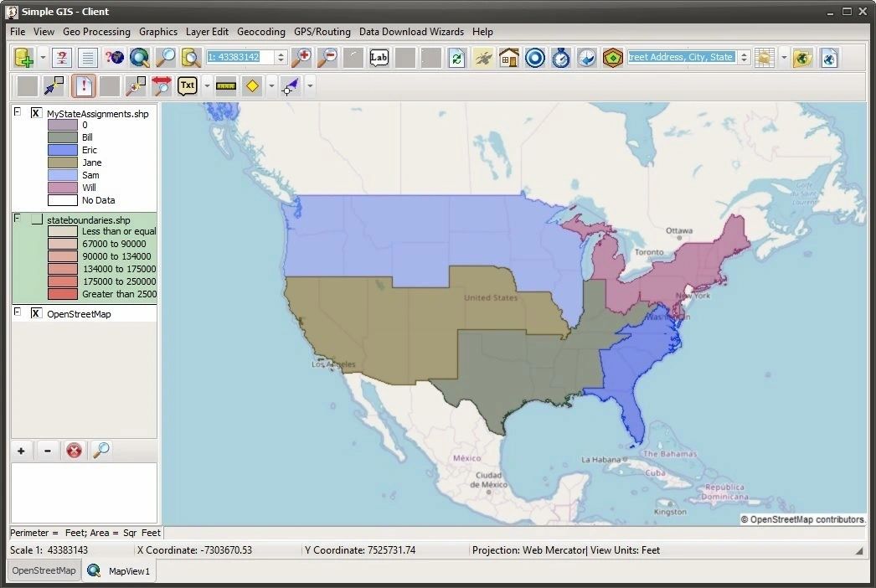This screenshot has height=588, width=876.
Task: Select the GPS position arrow tool
Action: [289, 85]
